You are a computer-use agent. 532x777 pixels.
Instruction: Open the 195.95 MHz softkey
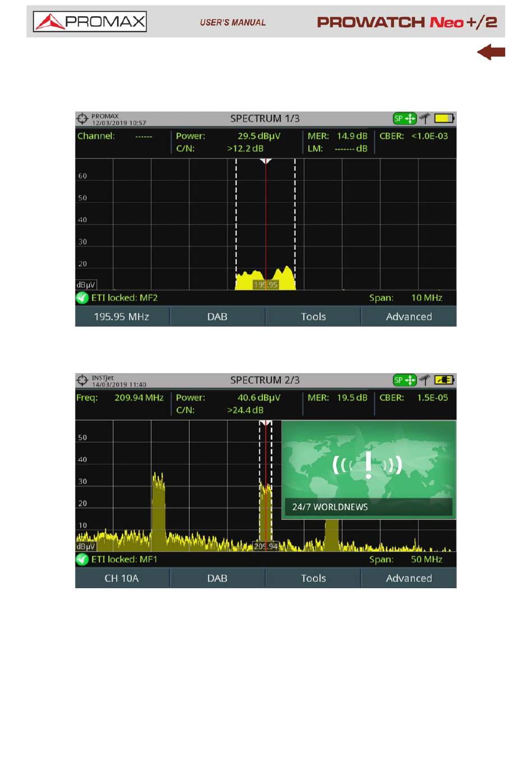(122, 317)
